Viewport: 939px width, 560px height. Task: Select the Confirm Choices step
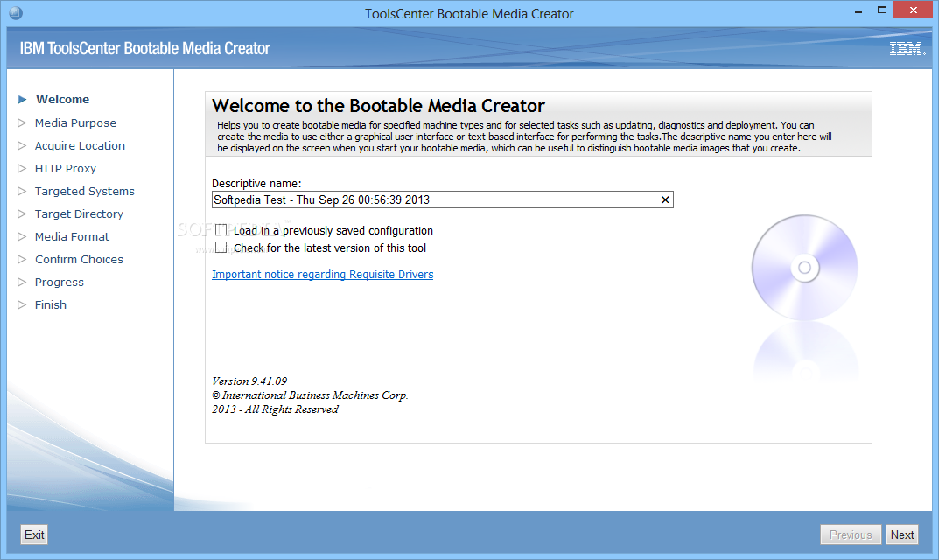[79, 259]
